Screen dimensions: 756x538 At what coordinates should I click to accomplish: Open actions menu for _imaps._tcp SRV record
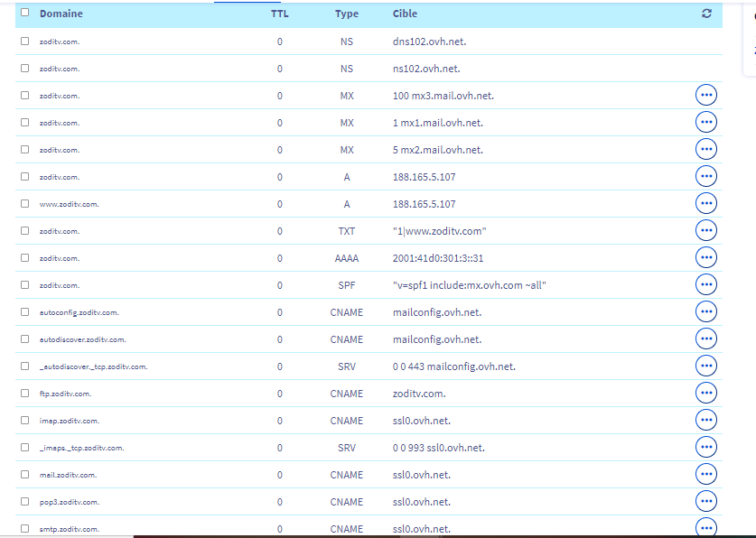click(706, 448)
